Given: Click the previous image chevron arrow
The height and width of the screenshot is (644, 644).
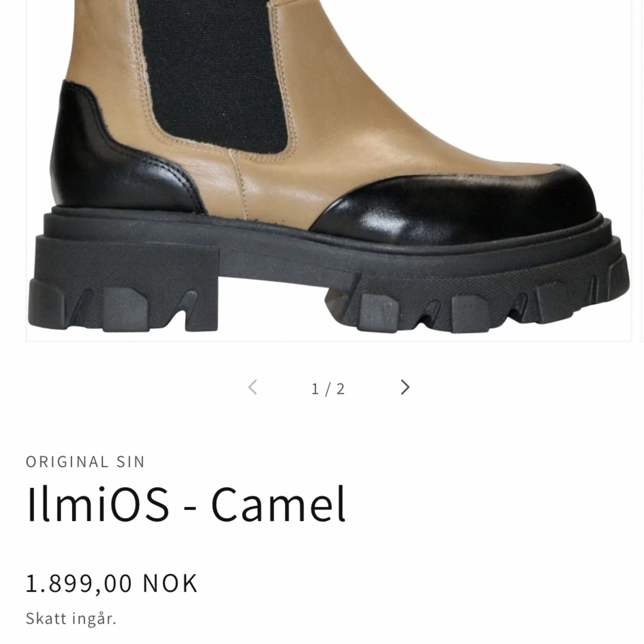Looking at the screenshot, I should coord(252,388).
